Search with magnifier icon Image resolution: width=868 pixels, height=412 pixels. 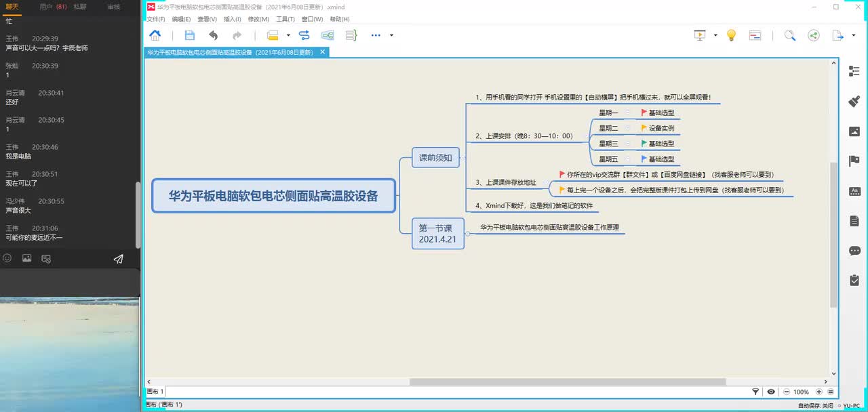(790, 35)
